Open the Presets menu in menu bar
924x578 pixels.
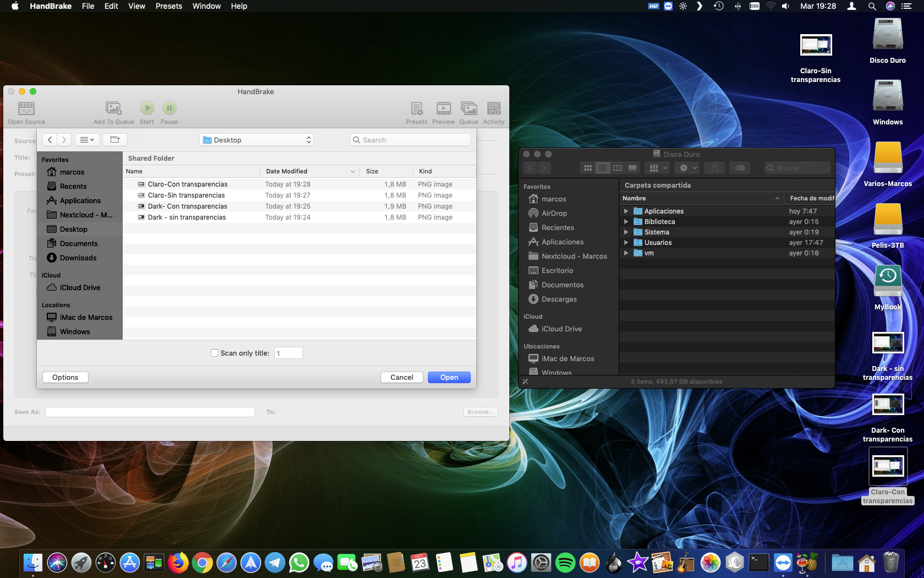(168, 6)
